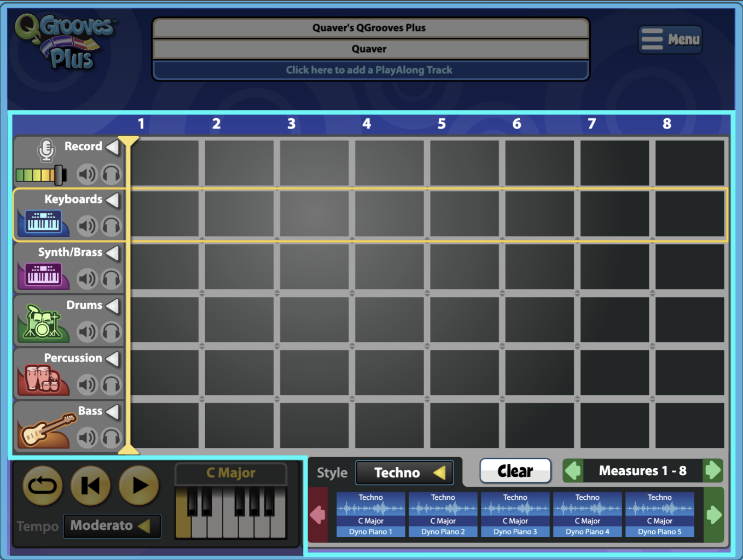Expand the Record track arrow
Screen dimensions: 743x560
coord(113,147)
